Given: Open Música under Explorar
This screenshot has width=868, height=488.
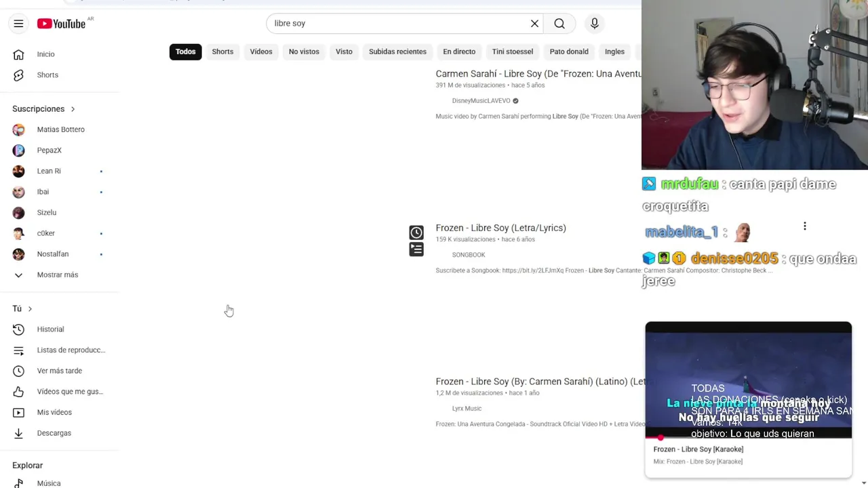Looking at the screenshot, I should (x=48, y=483).
